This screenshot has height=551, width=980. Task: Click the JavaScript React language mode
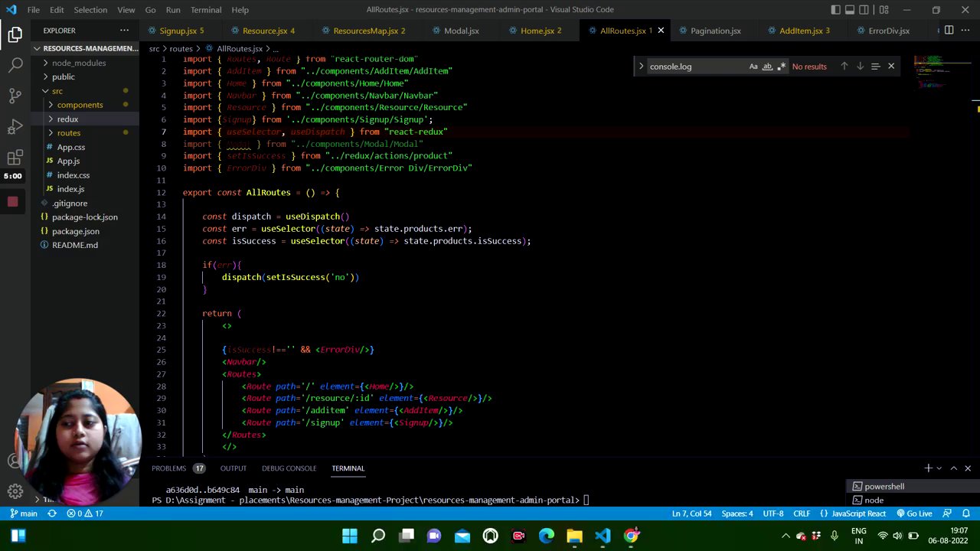857,514
